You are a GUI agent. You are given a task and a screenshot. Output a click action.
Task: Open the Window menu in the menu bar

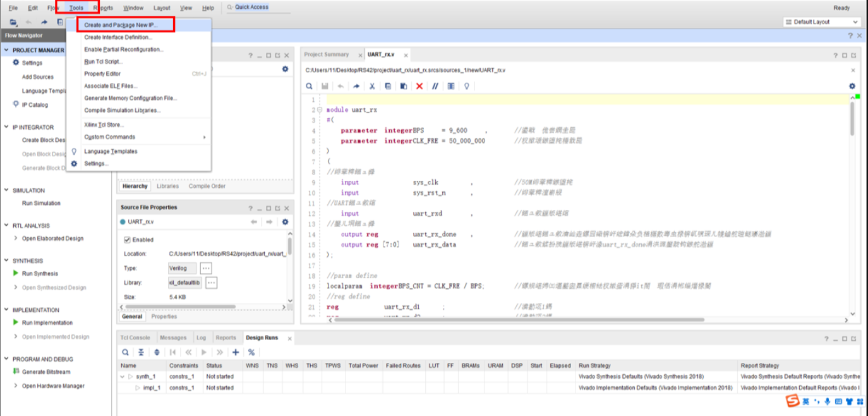pyautogui.click(x=133, y=8)
